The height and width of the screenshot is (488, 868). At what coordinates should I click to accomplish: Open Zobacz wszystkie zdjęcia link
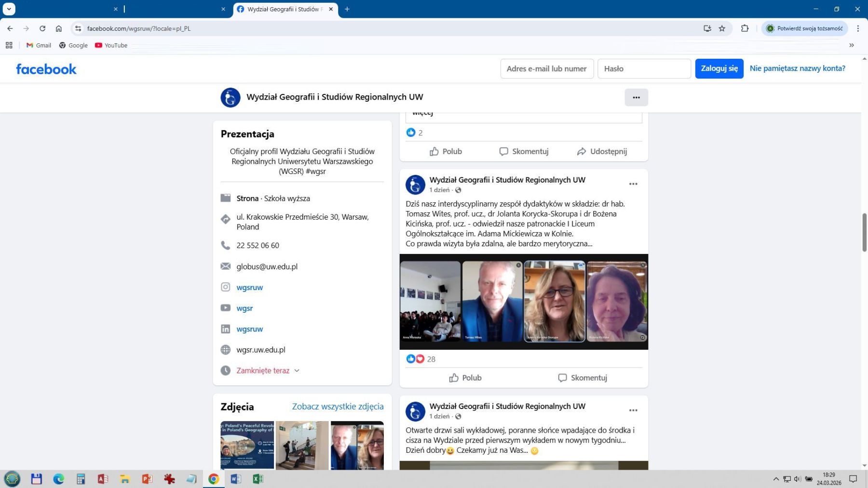(338, 406)
